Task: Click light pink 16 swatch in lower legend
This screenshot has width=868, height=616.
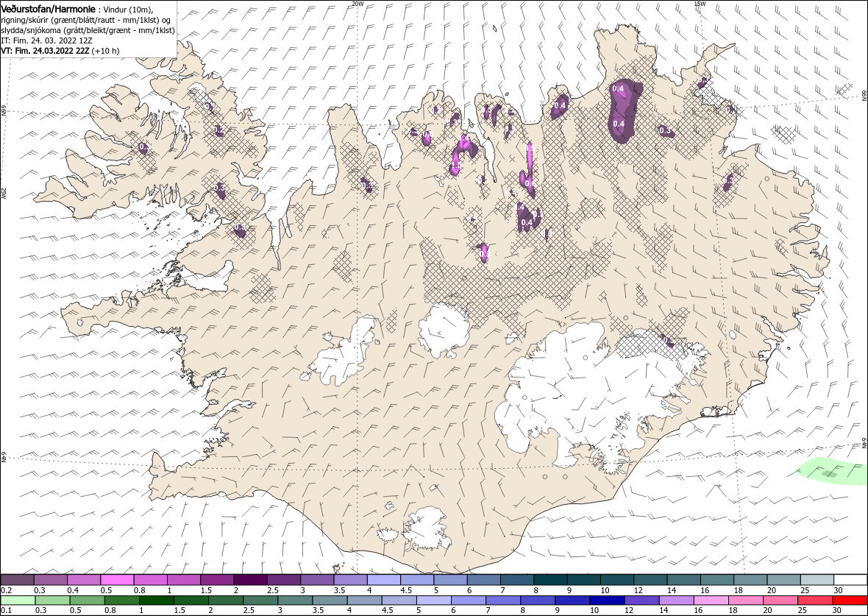Action: 711,601
